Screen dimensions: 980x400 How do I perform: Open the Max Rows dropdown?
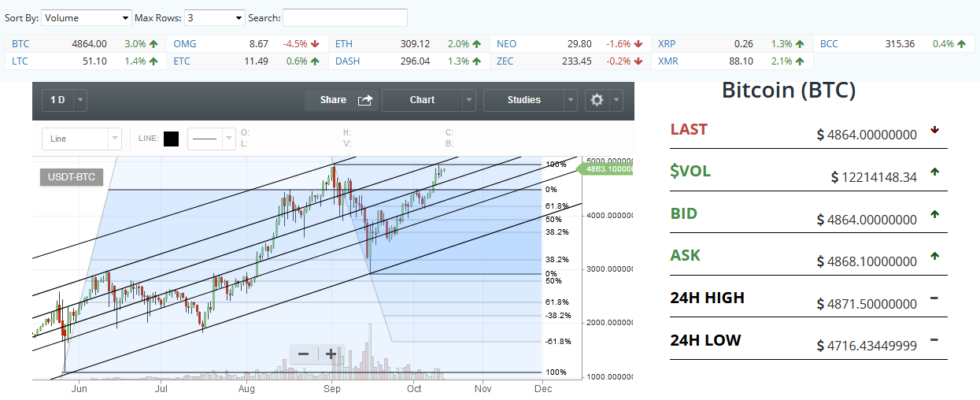pos(216,17)
